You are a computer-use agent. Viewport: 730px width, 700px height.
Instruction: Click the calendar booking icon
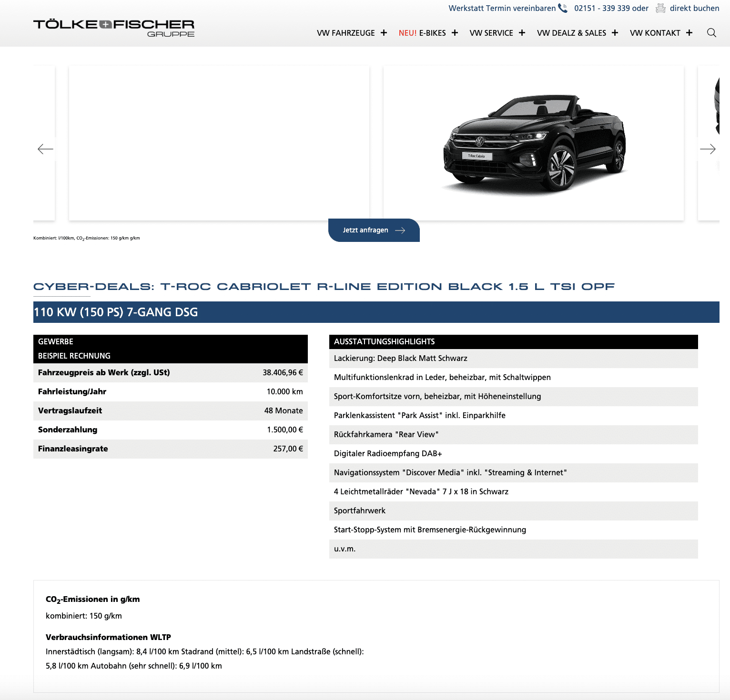point(660,8)
